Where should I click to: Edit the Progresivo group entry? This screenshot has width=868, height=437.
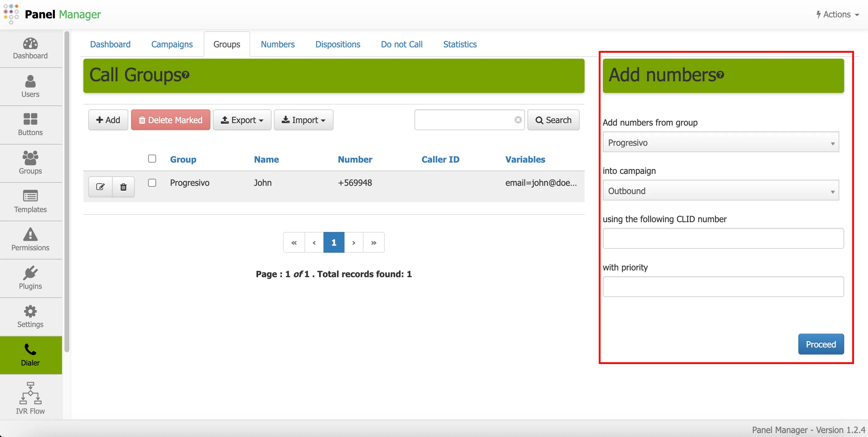point(100,186)
